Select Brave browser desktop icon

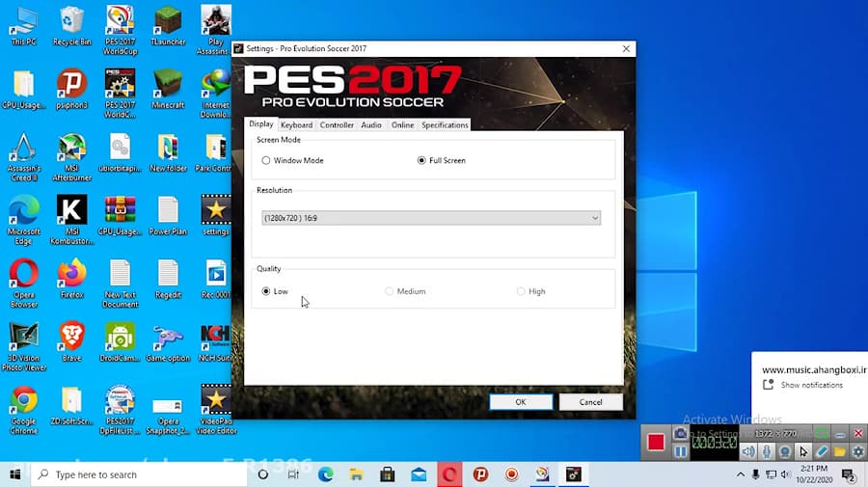(72, 342)
